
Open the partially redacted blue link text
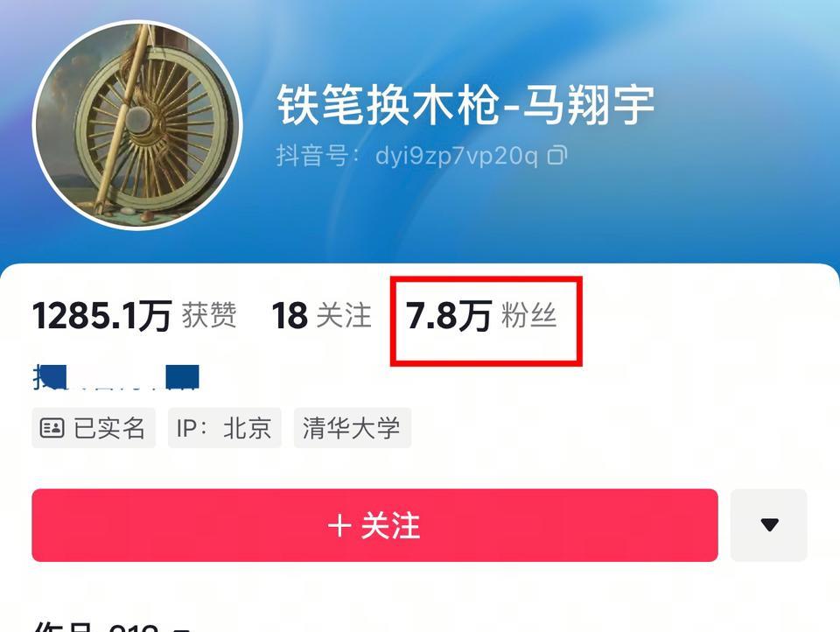115,377
